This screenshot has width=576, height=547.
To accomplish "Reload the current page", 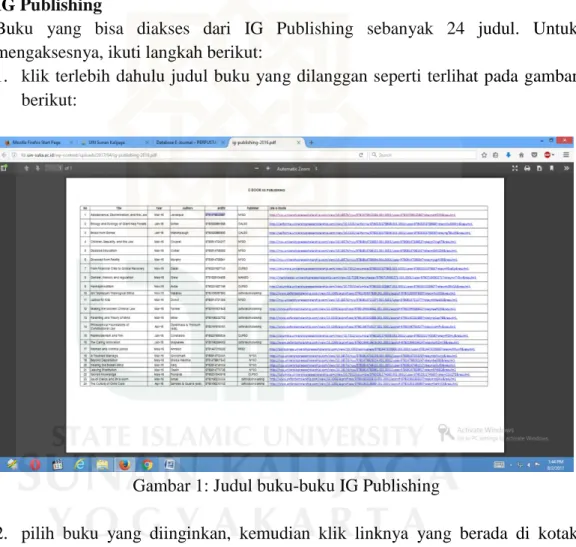I will point(361,155).
